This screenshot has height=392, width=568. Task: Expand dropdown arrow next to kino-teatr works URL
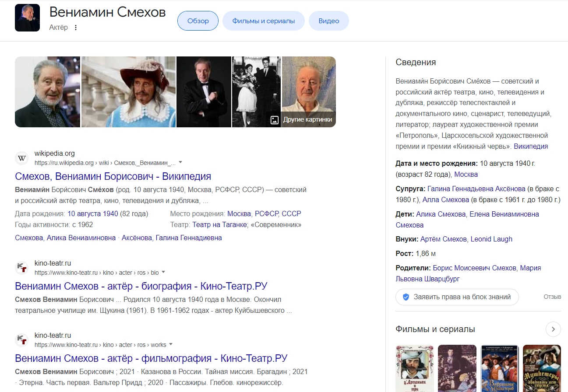click(x=171, y=344)
